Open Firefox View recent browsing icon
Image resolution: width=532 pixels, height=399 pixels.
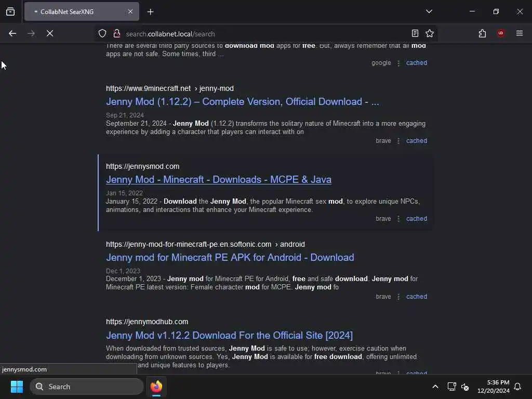(x=10, y=11)
